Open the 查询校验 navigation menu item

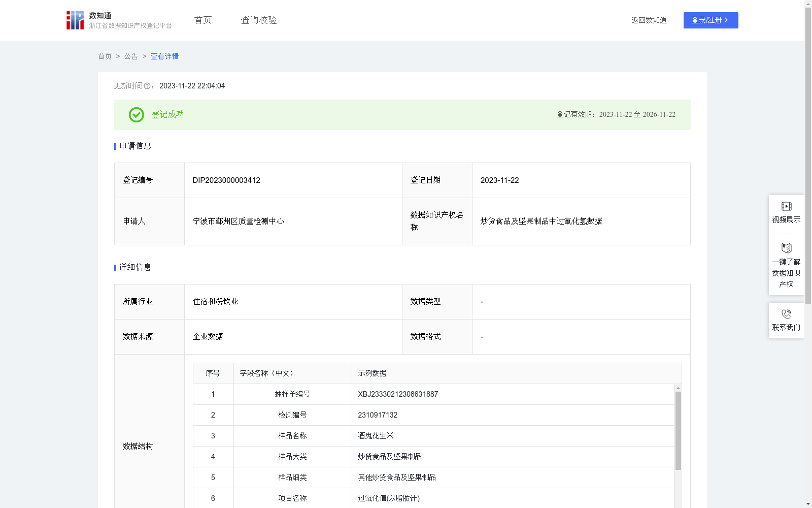(259, 20)
